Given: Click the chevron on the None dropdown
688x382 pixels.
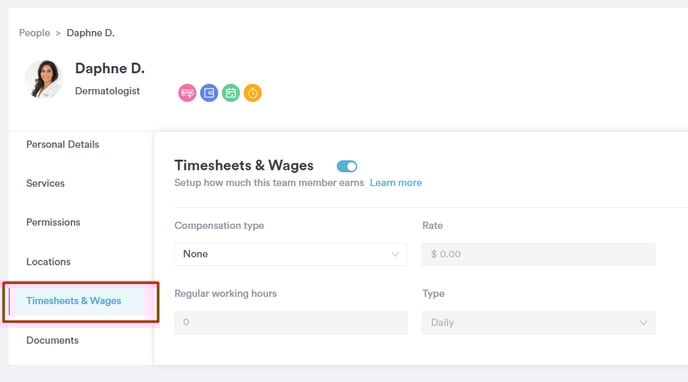Looking at the screenshot, I should point(395,254).
